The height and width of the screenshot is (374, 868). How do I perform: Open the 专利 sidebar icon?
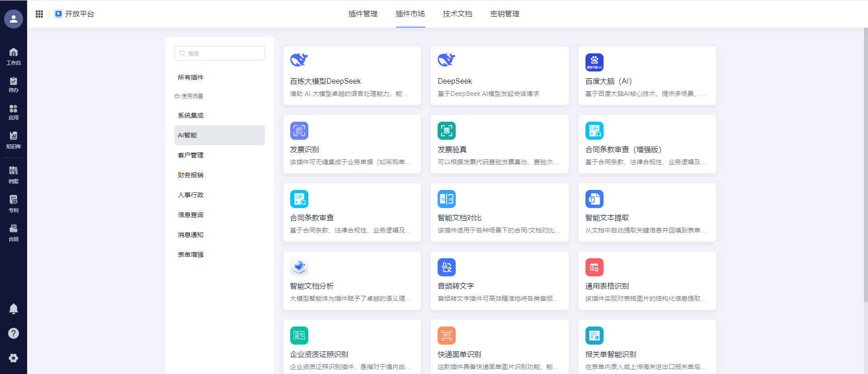tap(14, 203)
